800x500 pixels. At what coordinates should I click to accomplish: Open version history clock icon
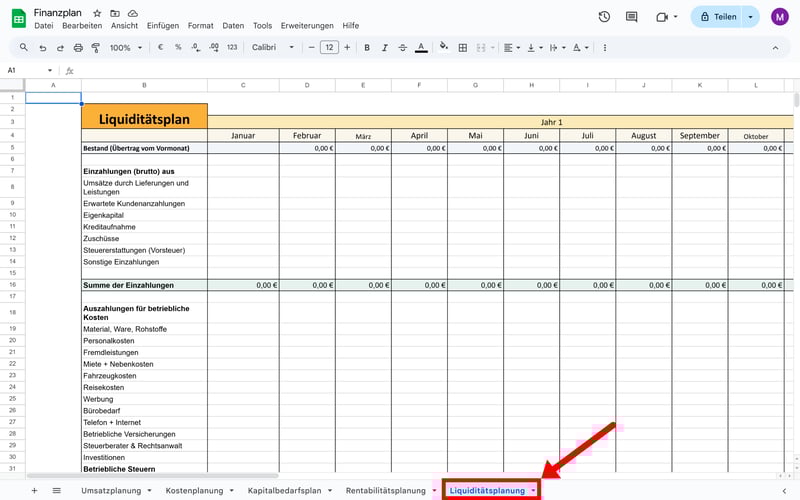(x=604, y=17)
